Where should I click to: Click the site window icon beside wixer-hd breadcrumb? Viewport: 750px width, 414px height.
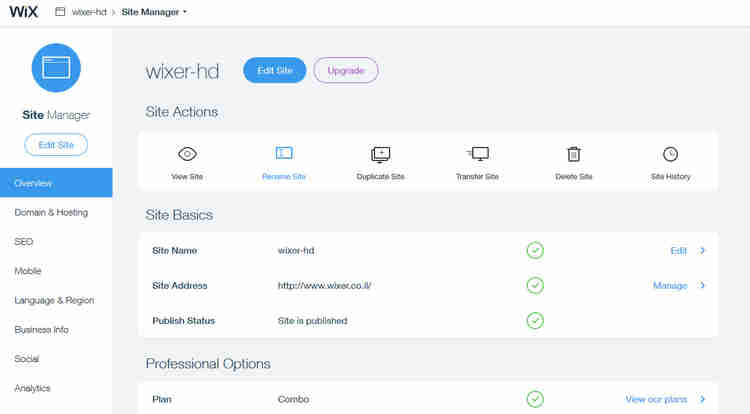[x=60, y=11]
